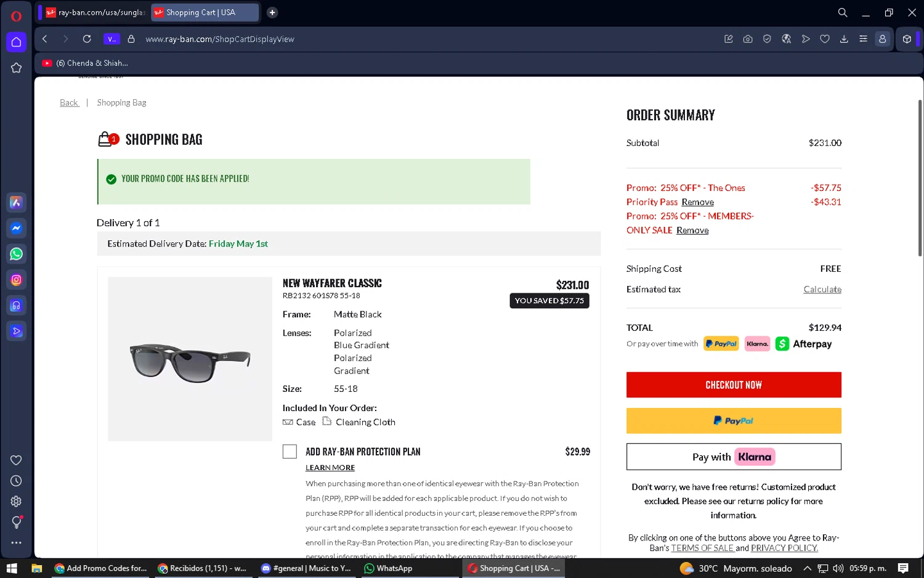Open the Bookmarks star in sidebar
This screenshot has height=578, width=924.
click(16, 68)
